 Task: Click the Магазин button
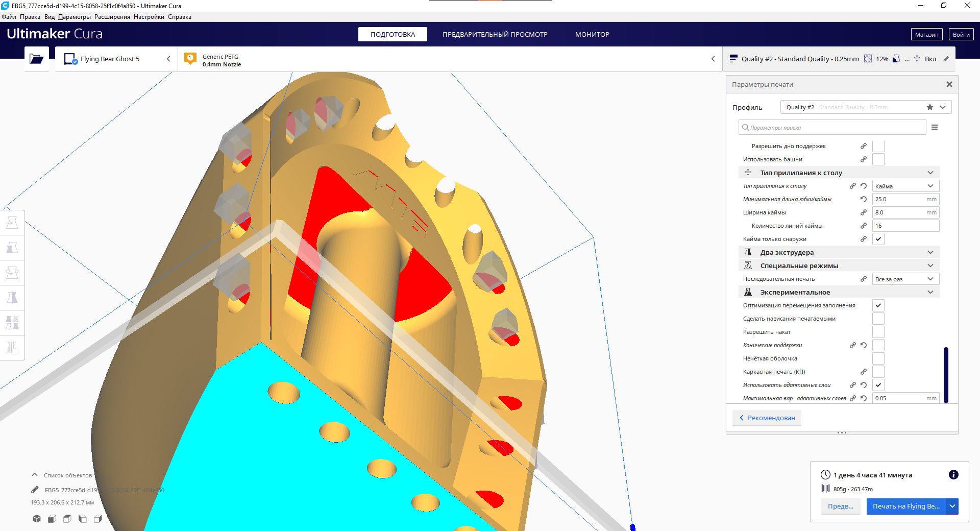click(x=926, y=34)
